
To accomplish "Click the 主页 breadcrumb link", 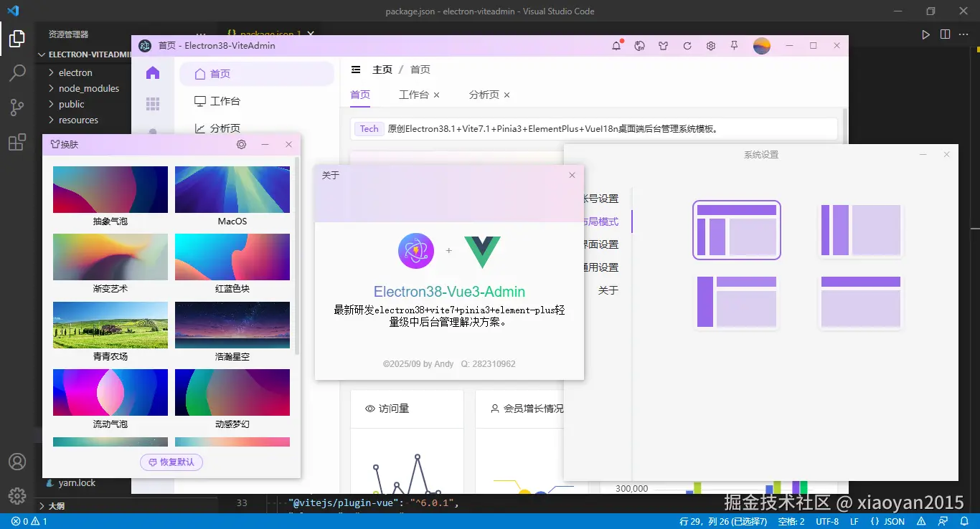I will [x=382, y=69].
